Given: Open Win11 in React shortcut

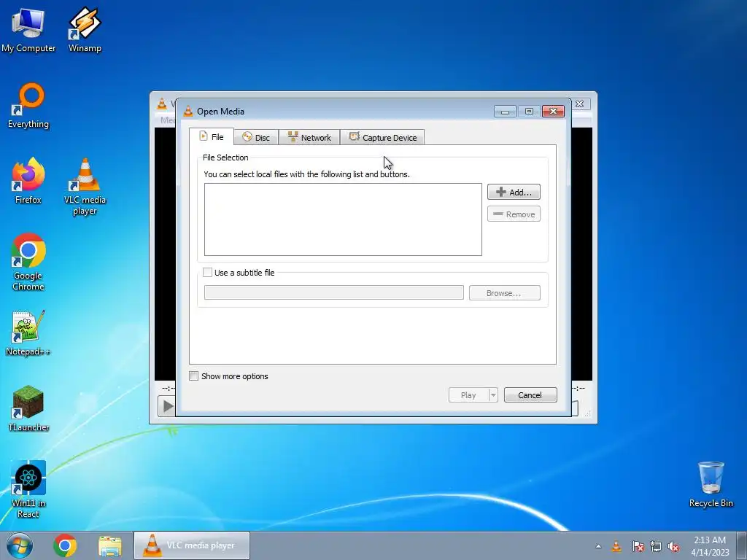Looking at the screenshot, I should 28,489.
